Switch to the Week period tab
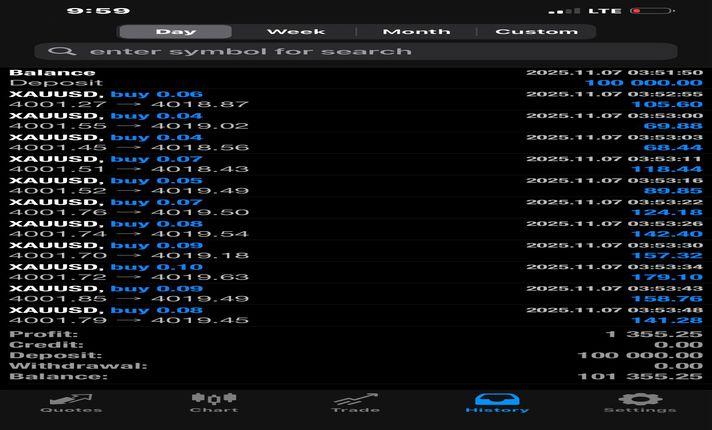Screen dimensions: 712x430 [x=296, y=32]
